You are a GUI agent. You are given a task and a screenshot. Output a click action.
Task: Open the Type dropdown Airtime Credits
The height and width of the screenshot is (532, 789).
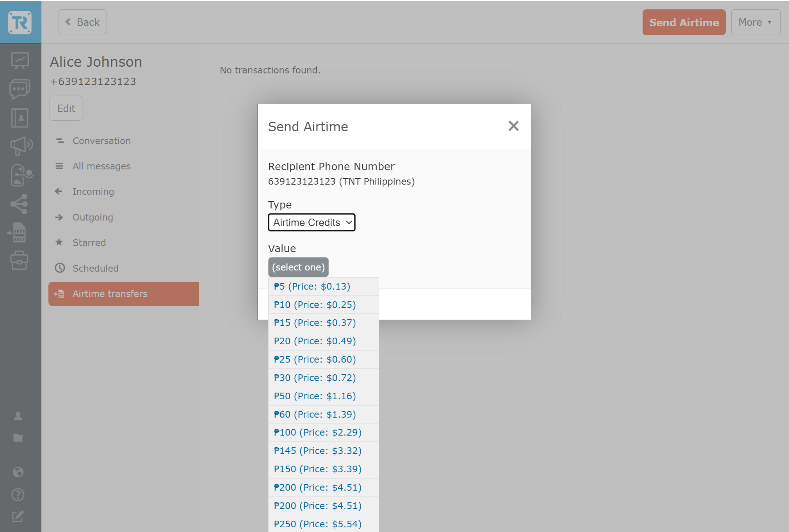[x=312, y=222]
